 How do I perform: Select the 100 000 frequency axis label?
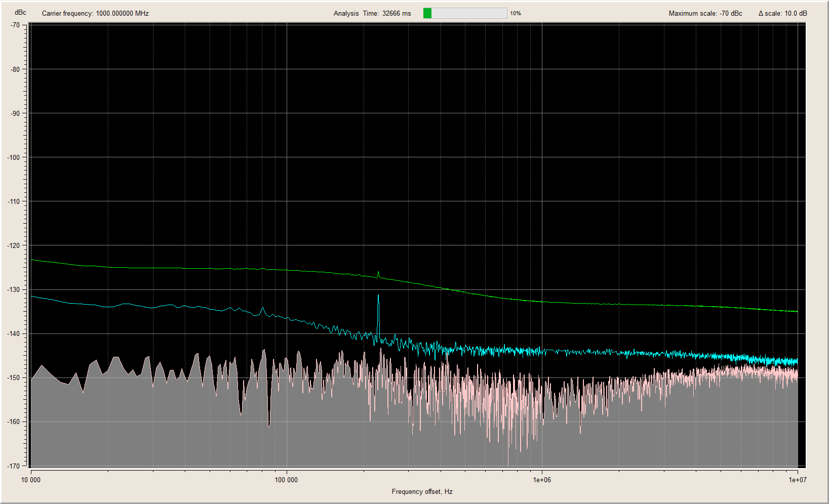tap(286, 480)
